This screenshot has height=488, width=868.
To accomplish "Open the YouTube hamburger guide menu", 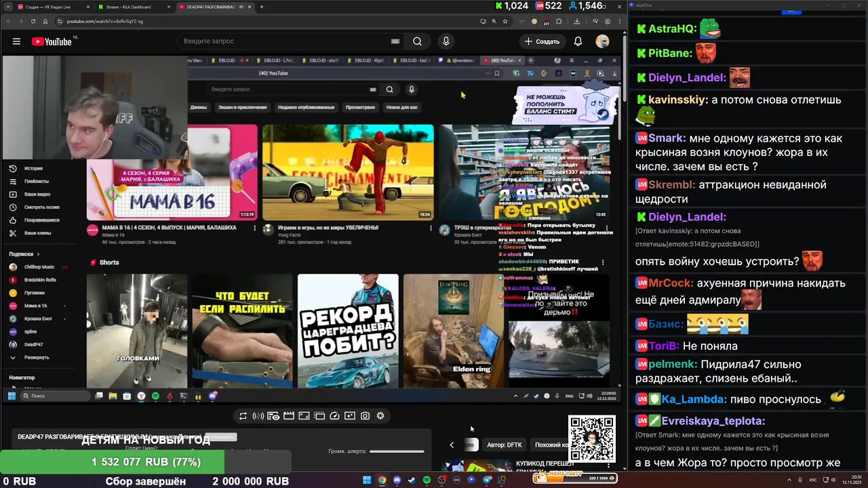I will (x=16, y=41).
